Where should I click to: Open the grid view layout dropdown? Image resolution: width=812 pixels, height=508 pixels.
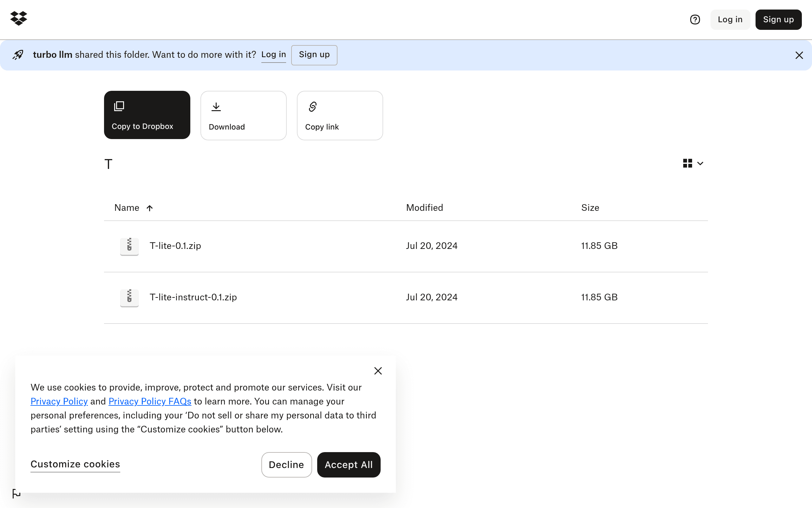click(x=693, y=163)
